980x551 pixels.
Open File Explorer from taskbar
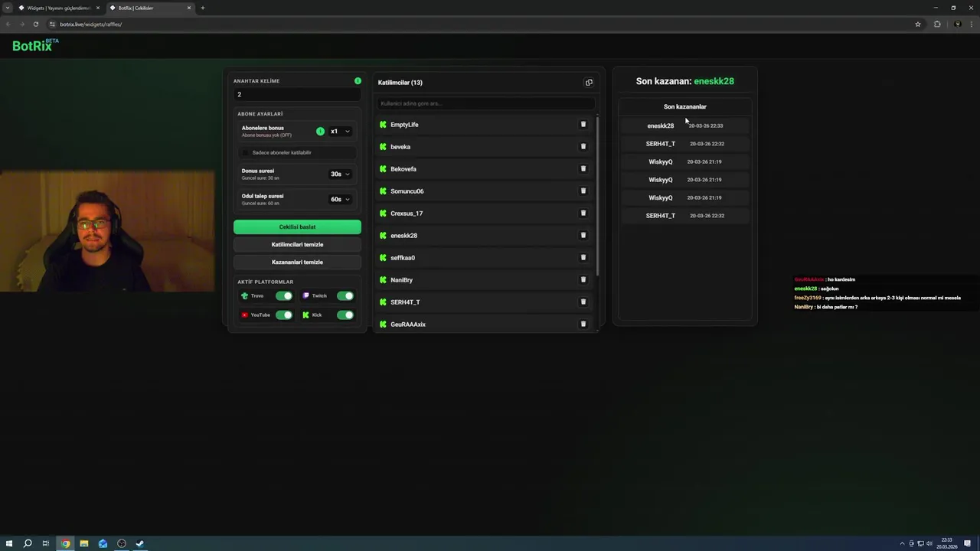(84, 543)
